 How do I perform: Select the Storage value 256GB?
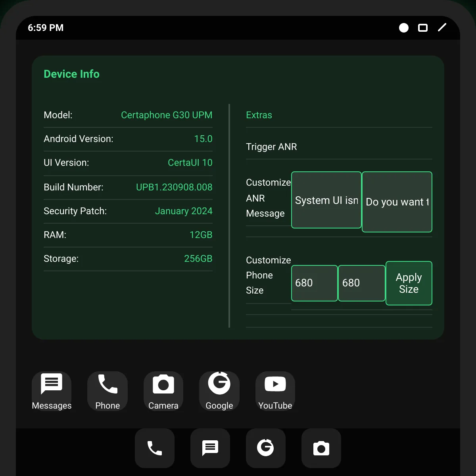(x=198, y=259)
